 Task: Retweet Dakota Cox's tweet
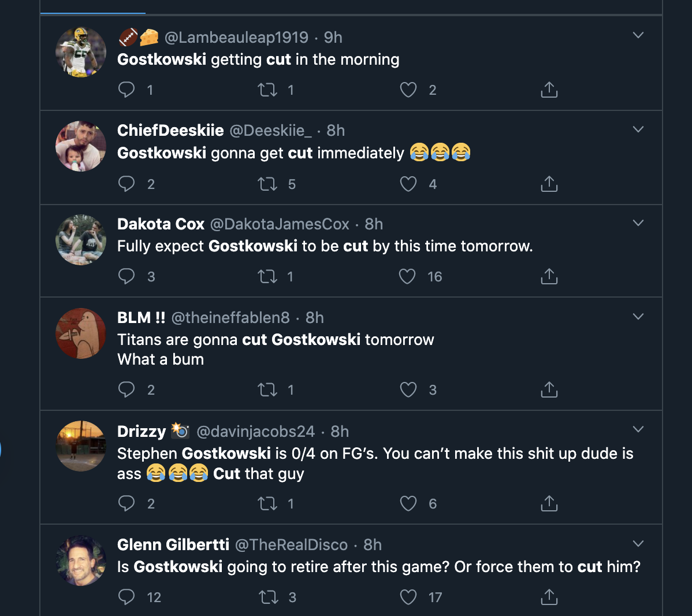[x=267, y=277]
